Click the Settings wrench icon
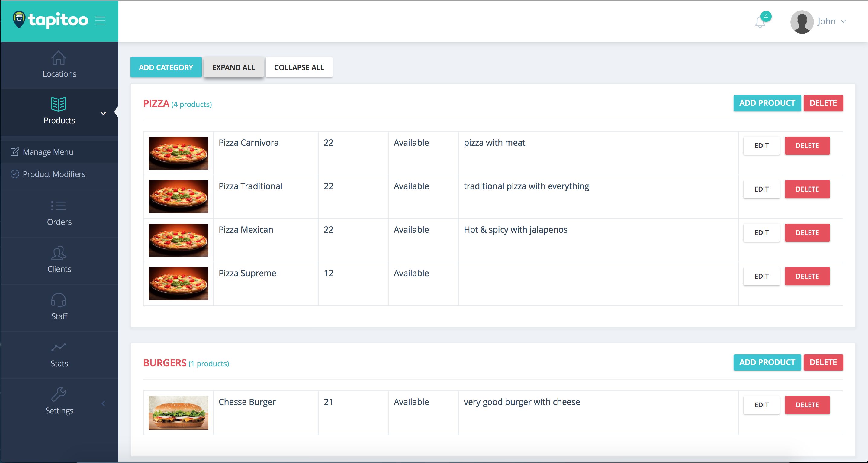 click(x=59, y=394)
